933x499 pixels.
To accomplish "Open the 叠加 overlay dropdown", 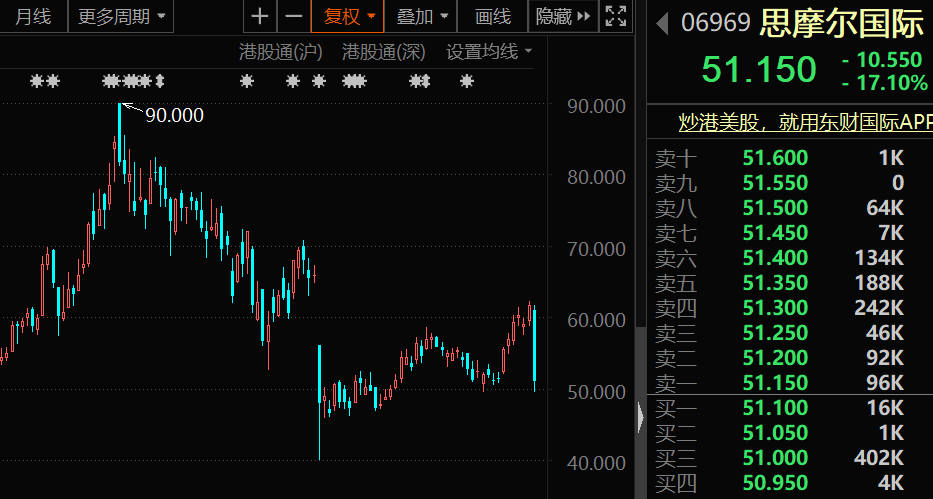I will coord(422,17).
